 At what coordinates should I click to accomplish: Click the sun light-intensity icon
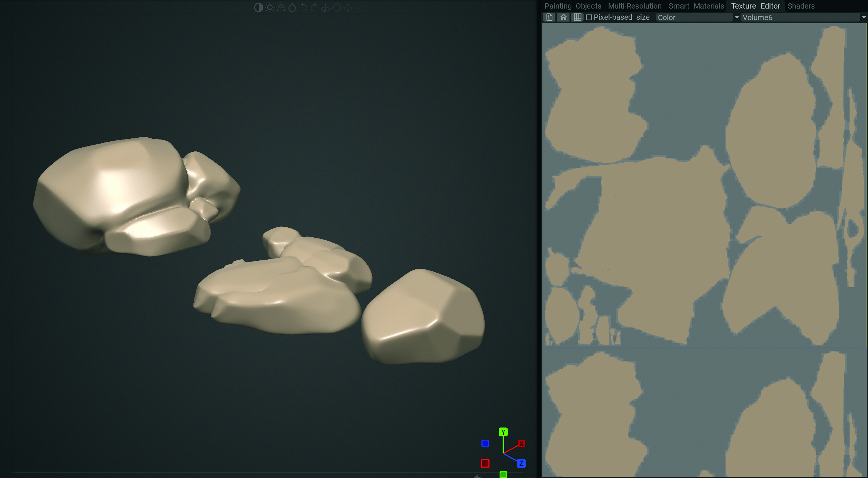(x=270, y=7)
